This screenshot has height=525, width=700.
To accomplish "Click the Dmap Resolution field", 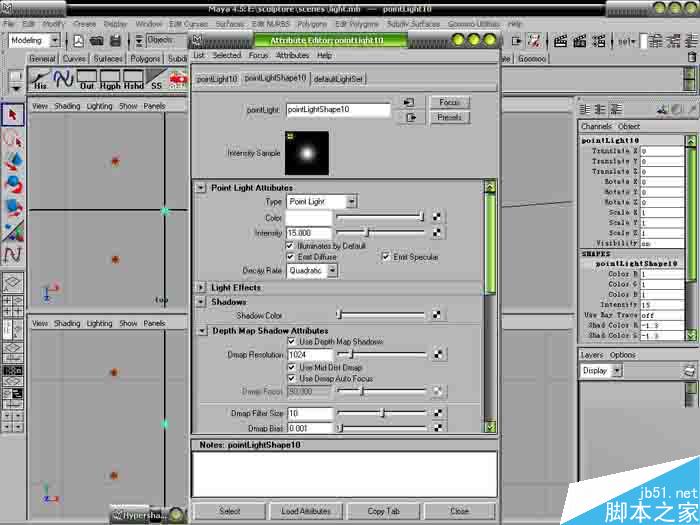I will point(310,355).
